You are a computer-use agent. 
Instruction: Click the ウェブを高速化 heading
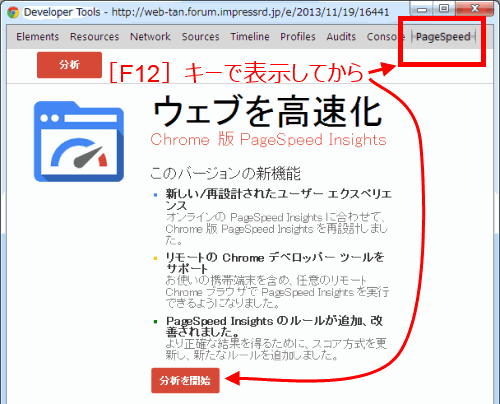267,111
